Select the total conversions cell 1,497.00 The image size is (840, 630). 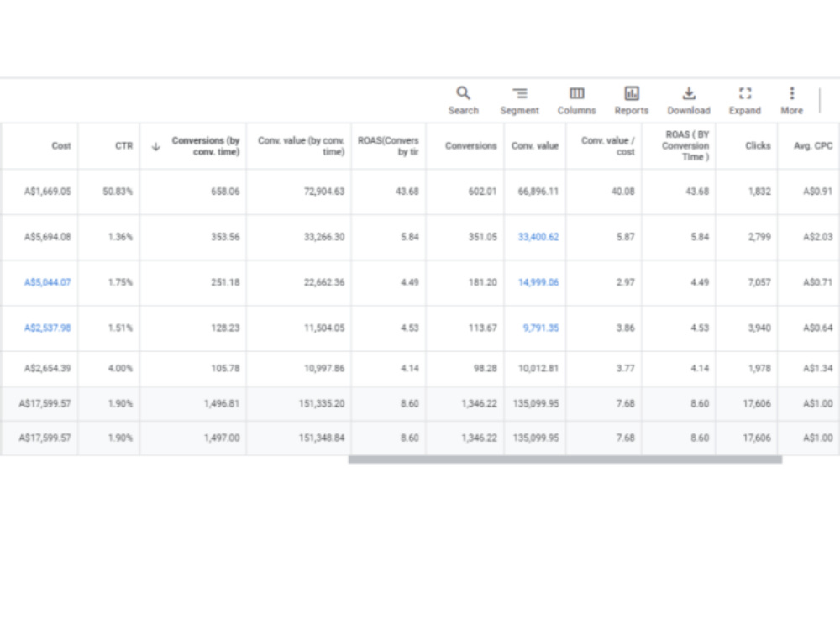click(222, 438)
